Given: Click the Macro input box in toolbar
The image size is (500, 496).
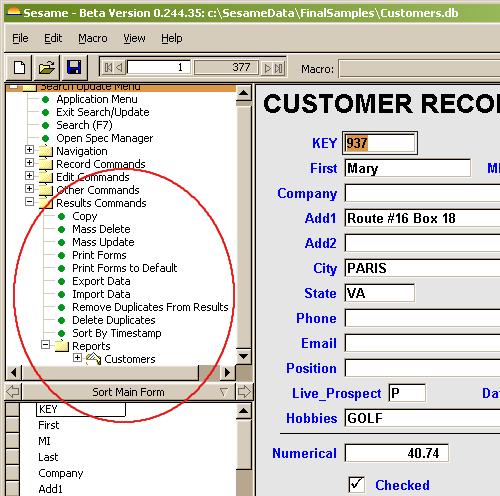Looking at the screenshot, I should (x=419, y=69).
